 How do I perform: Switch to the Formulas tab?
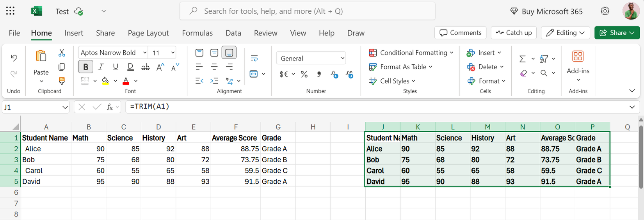click(197, 33)
